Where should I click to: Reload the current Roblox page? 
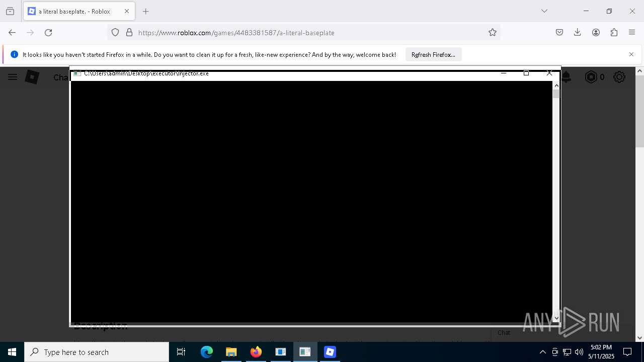point(48,32)
